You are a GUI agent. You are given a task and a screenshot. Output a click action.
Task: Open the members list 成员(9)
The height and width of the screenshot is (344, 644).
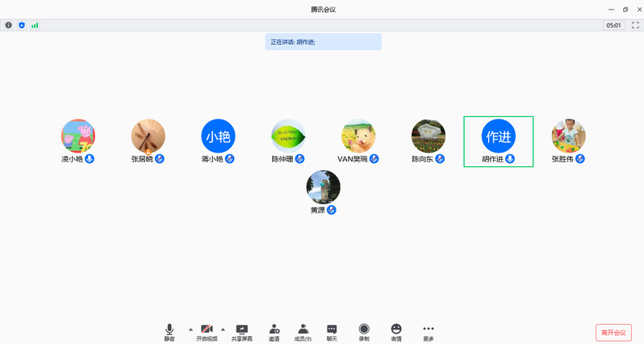(x=303, y=332)
